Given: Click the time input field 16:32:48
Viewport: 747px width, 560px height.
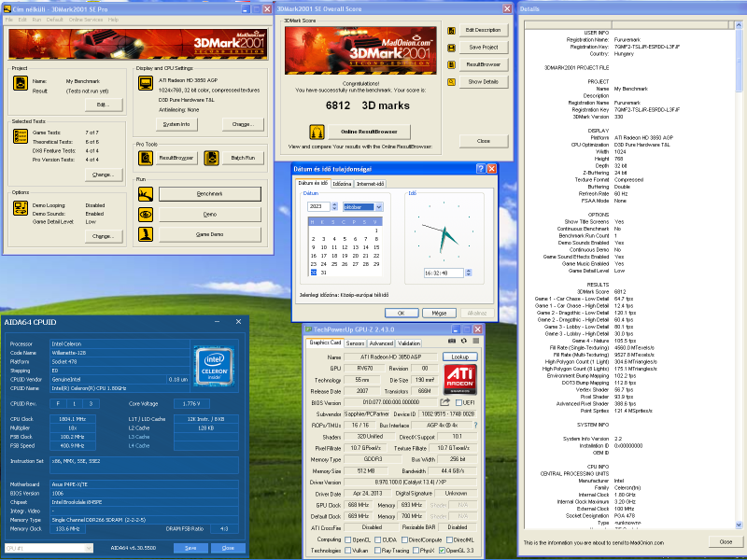Looking at the screenshot, I should (x=444, y=273).
